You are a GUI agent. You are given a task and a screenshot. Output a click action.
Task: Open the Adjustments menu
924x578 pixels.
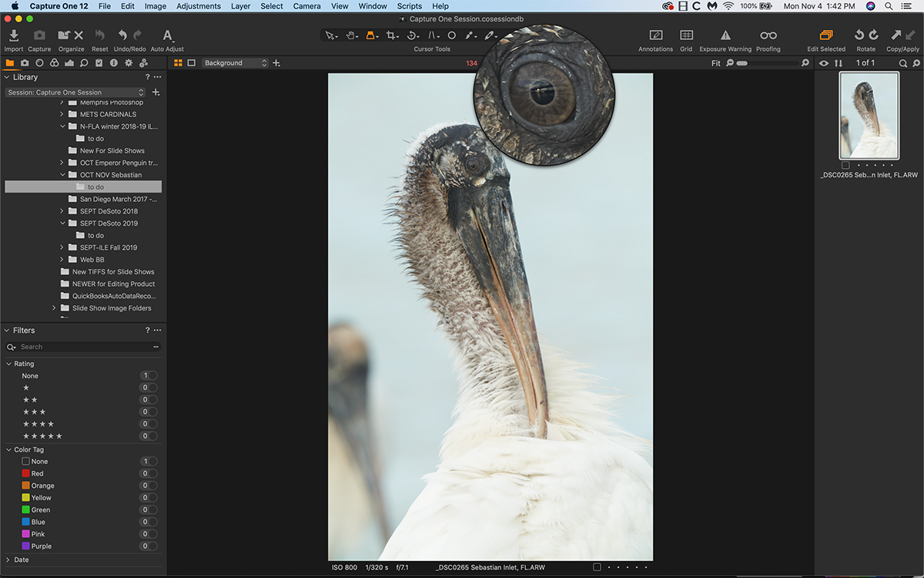199,6
